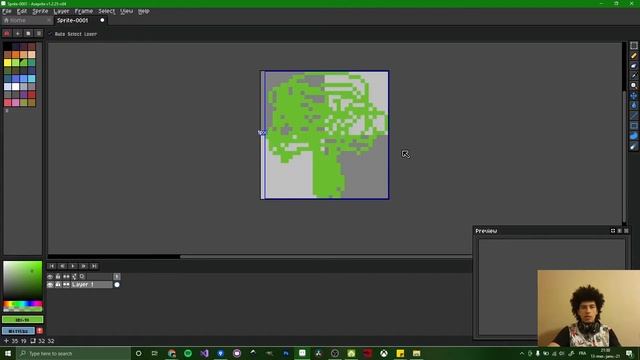Open the Sprite menu

40,11
